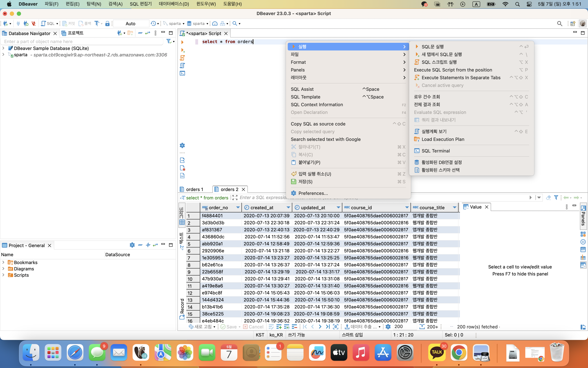Screen dimensions: 588x368
Task: Select 저장(S) in the context menu
Action: pyautogui.click(x=348, y=182)
